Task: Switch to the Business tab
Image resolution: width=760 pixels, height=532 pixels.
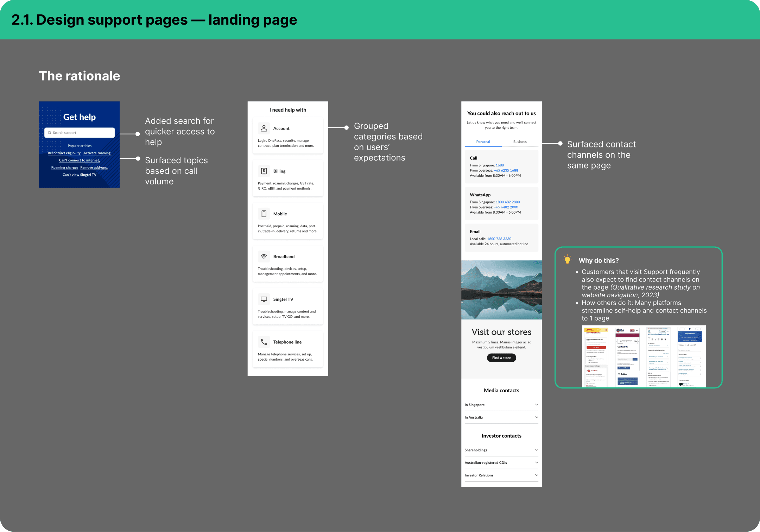Action: pos(520,142)
